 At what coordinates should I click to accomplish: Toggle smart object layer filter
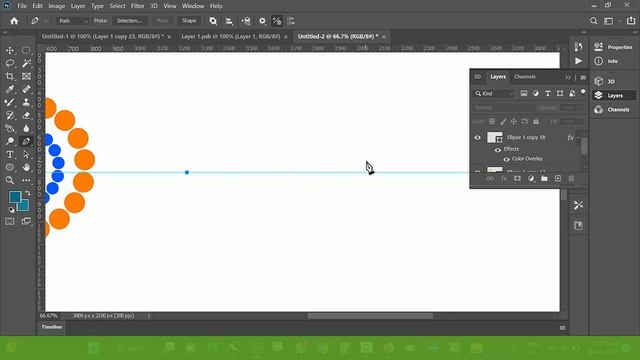tap(572, 93)
